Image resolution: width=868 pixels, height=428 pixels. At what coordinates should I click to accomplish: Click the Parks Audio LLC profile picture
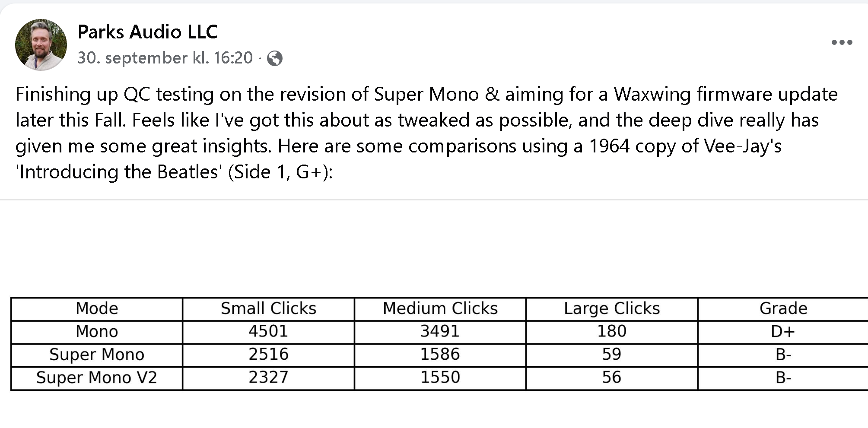tap(41, 44)
